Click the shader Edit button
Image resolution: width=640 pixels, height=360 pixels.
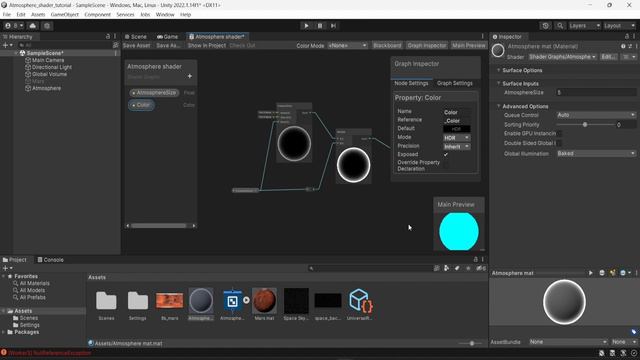(x=609, y=57)
